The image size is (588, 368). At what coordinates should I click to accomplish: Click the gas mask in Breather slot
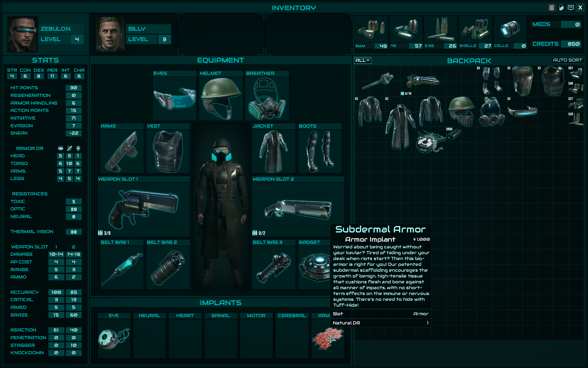point(267,98)
